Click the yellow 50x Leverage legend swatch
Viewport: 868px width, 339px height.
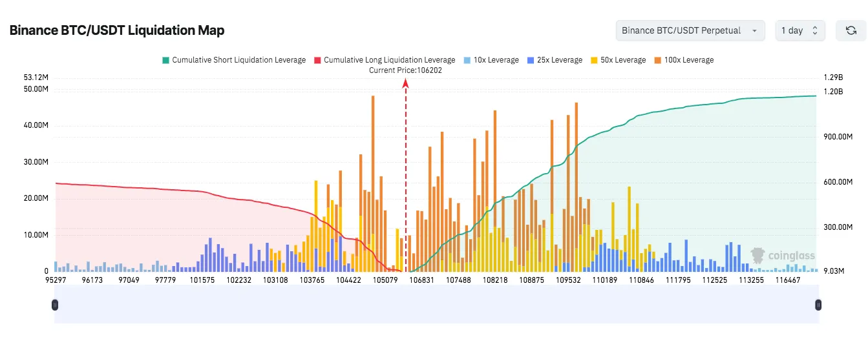point(593,60)
